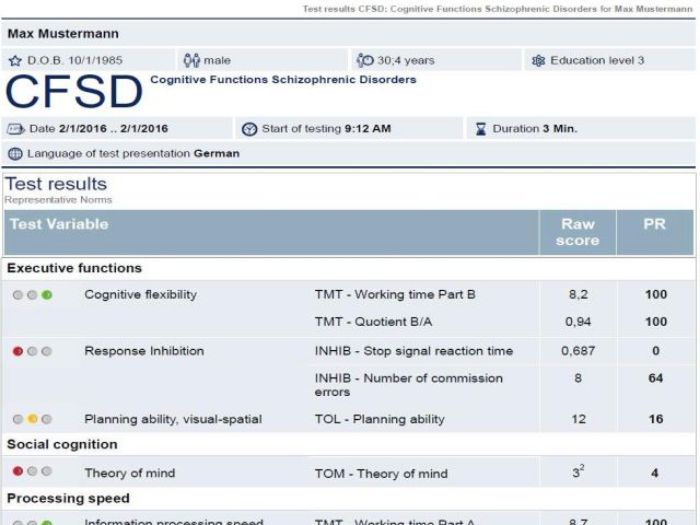Click the age icon beside 30;4 years
The height and width of the screenshot is (525, 700).
[x=365, y=60]
